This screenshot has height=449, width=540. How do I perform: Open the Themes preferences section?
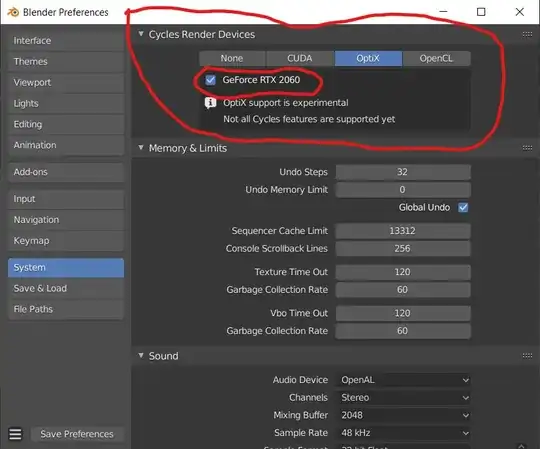click(66, 62)
